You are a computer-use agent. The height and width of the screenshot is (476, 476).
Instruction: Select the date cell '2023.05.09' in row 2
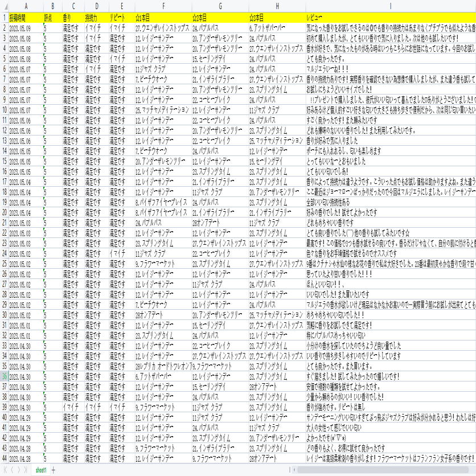[x=26, y=28]
